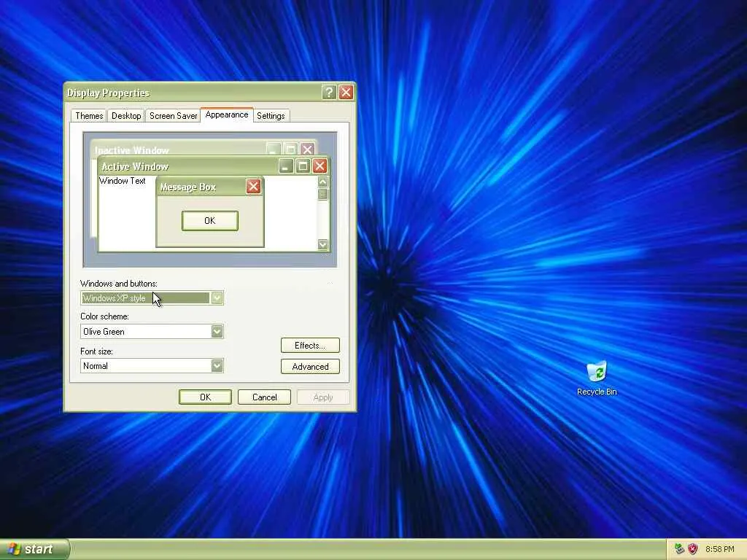
Task: Switch to the Screen Saver tab
Action: 173,116
